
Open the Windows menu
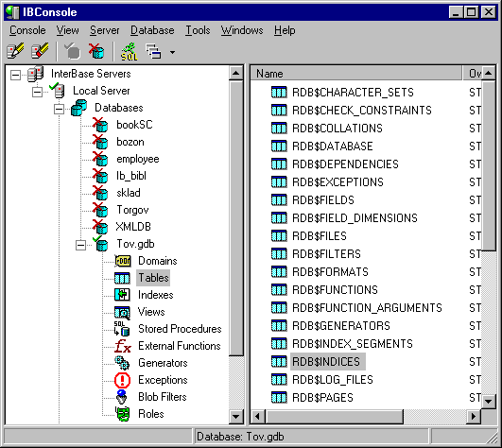[x=242, y=30]
